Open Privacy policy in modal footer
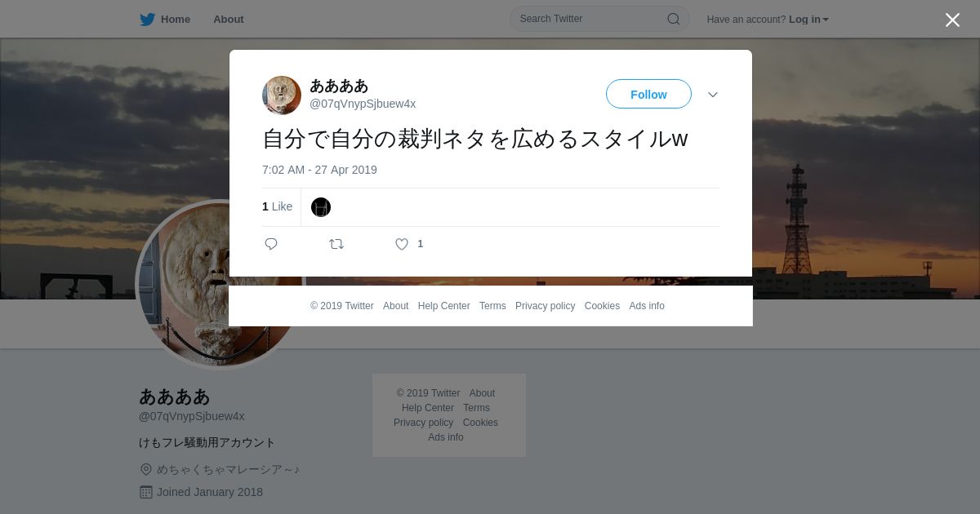This screenshot has width=980, height=514. point(545,306)
